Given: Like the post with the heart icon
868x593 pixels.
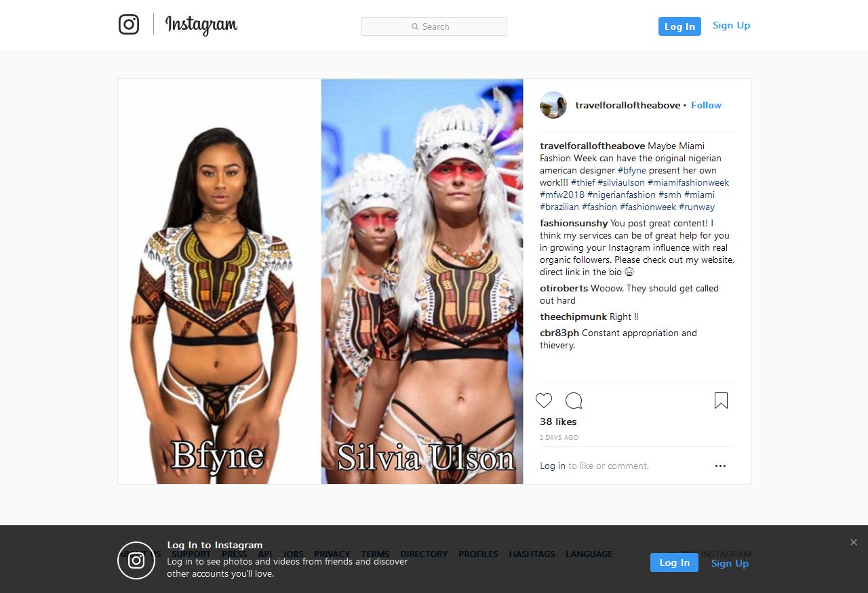Looking at the screenshot, I should (544, 401).
